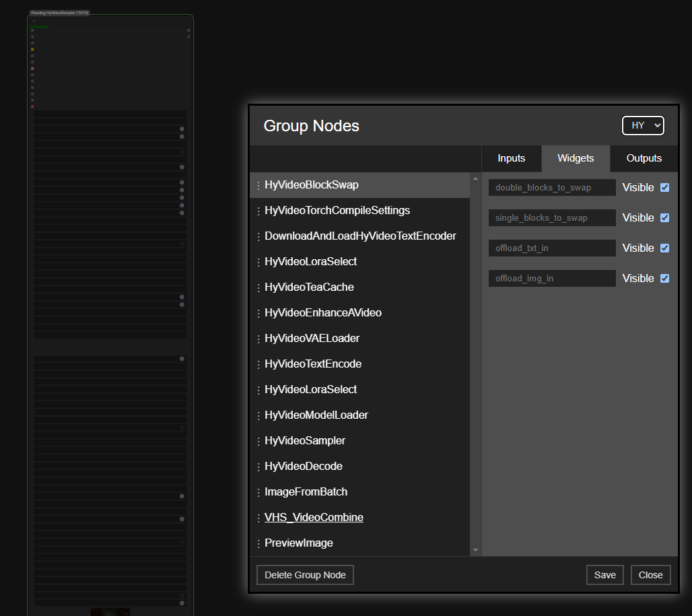Image resolution: width=692 pixels, height=616 pixels.
Task: Click drag handle beside HyVideoSampler
Action: click(258, 442)
